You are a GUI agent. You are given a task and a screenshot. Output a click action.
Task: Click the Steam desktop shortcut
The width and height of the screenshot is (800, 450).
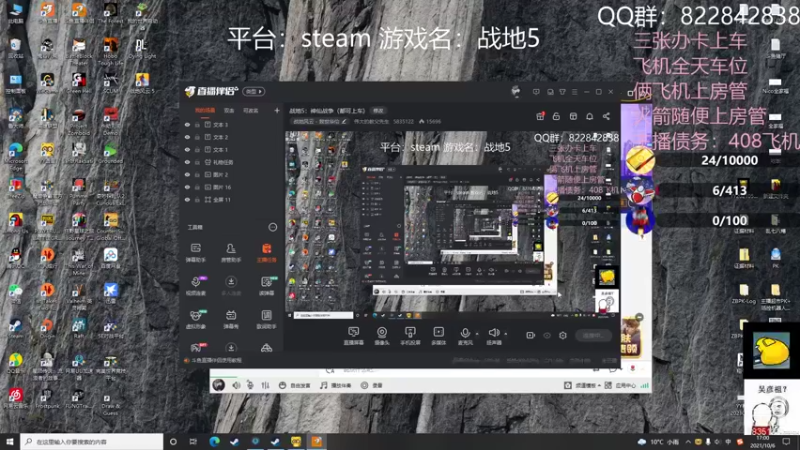15,328
